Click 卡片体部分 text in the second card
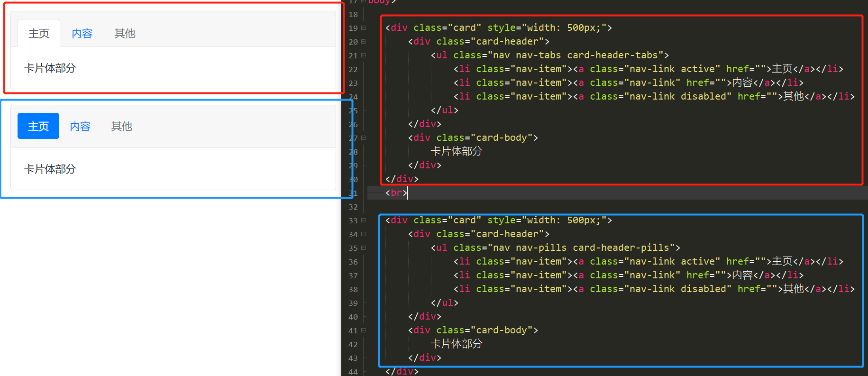 50,169
